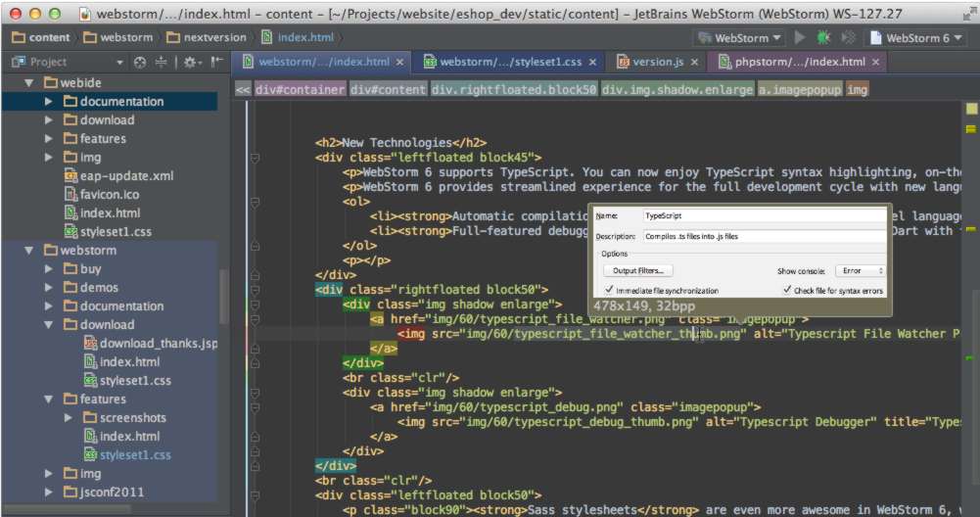Click download_thanks.jsp file icon
Screen dimensions: 980x517
[91, 344]
